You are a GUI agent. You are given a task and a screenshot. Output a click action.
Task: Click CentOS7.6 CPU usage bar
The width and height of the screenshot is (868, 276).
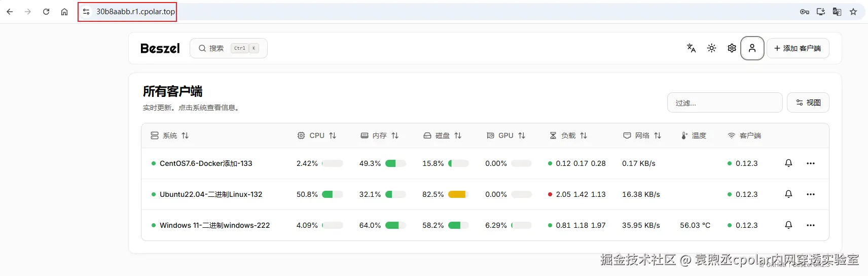[333, 163]
